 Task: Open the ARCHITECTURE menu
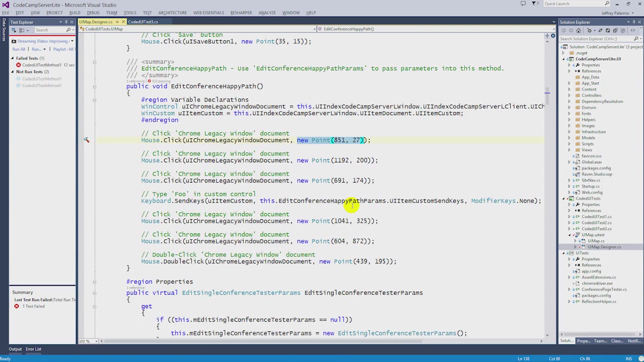tap(173, 13)
